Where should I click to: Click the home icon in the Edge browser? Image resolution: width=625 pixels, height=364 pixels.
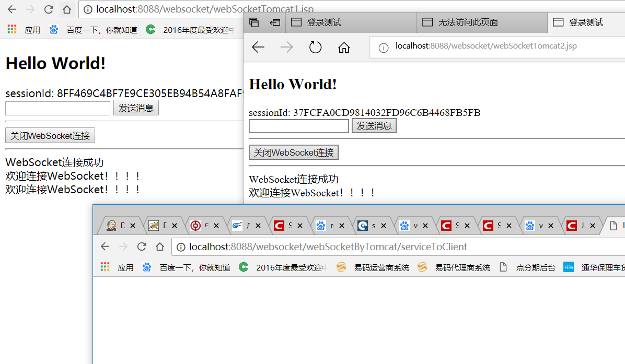[x=344, y=47]
